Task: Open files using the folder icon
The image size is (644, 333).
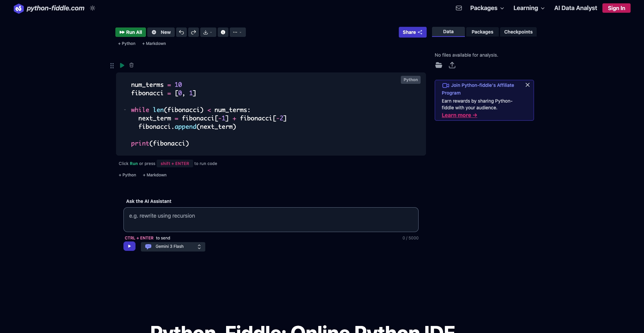Action: click(438, 65)
